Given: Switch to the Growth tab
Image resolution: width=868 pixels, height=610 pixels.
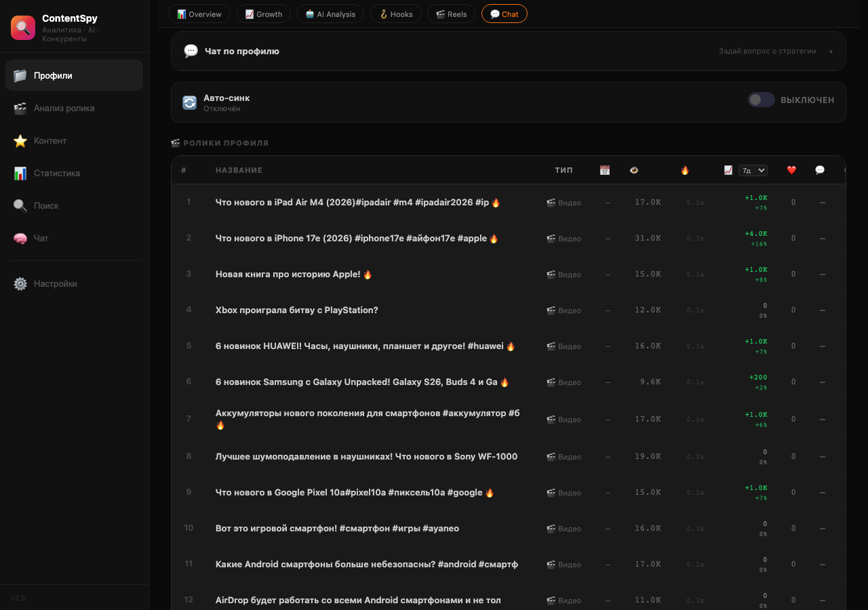Looking at the screenshot, I should [263, 14].
